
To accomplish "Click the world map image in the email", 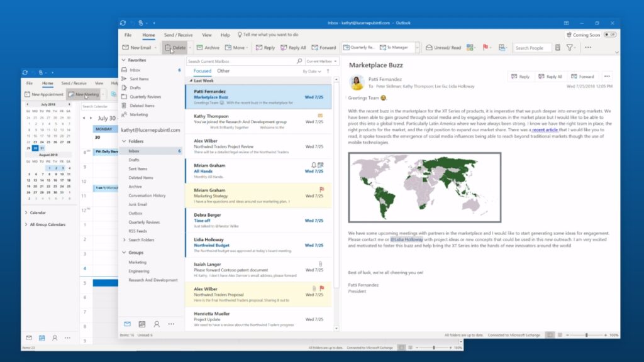I will coord(425,187).
